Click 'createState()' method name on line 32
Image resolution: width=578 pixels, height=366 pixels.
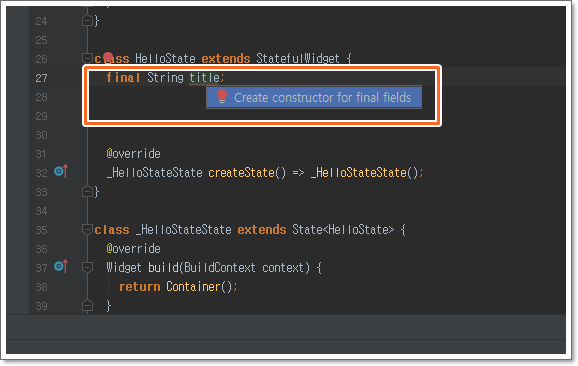coord(247,172)
